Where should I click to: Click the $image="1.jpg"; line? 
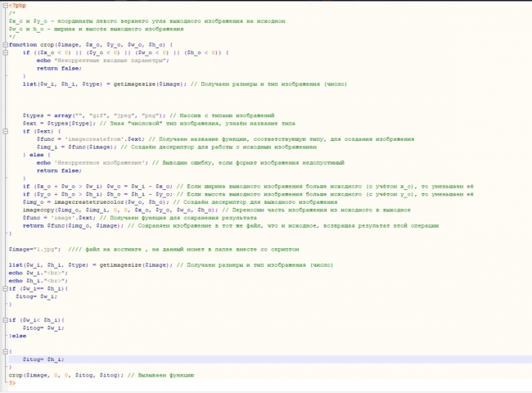(x=154, y=250)
